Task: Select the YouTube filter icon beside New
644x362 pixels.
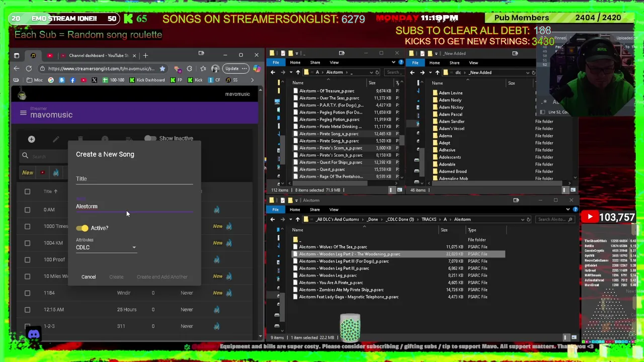Action: coord(42,172)
